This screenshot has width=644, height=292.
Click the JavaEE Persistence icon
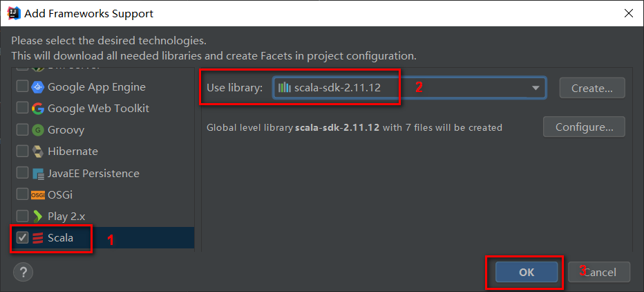click(x=37, y=173)
